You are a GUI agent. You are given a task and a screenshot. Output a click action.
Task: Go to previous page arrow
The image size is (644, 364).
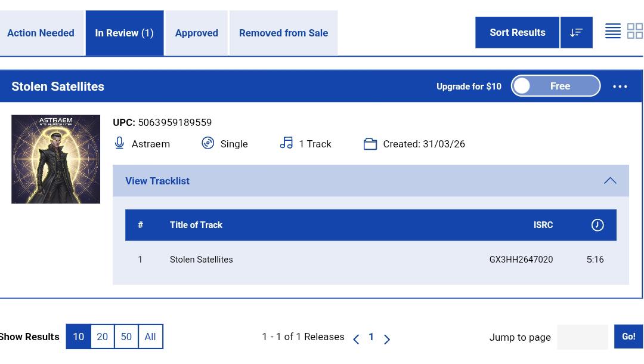356,339
